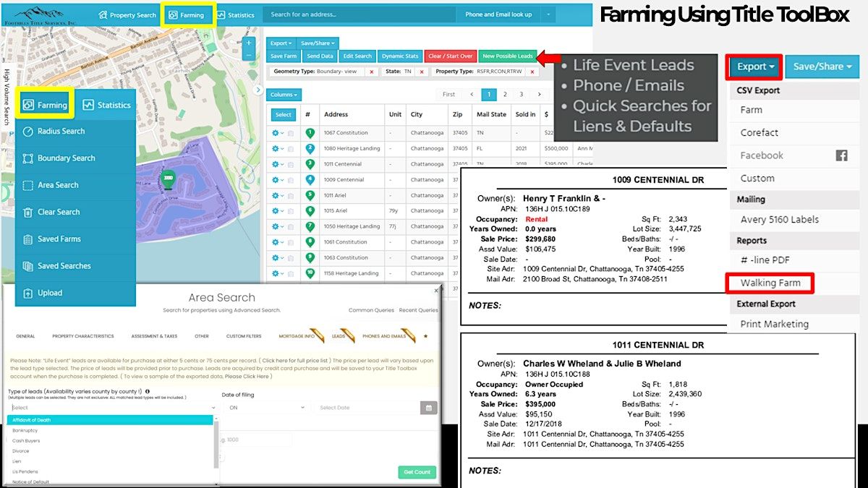Open Property Search in top navigation

click(127, 14)
